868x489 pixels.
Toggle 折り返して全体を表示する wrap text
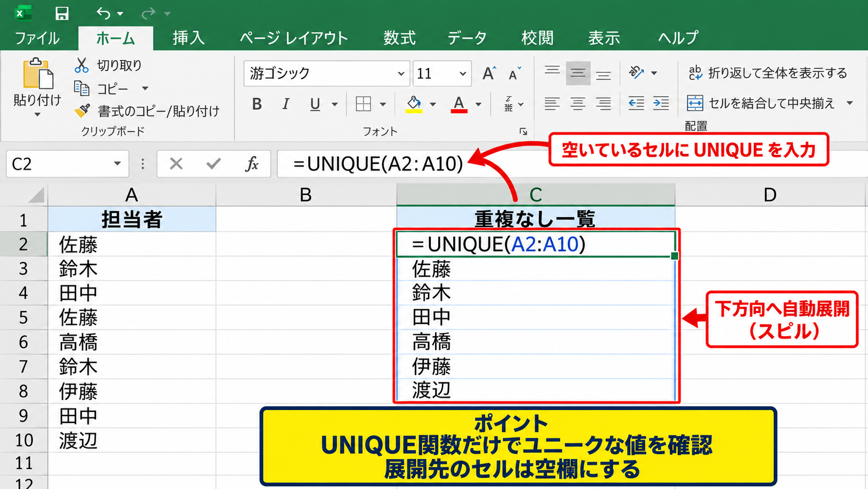click(767, 73)
